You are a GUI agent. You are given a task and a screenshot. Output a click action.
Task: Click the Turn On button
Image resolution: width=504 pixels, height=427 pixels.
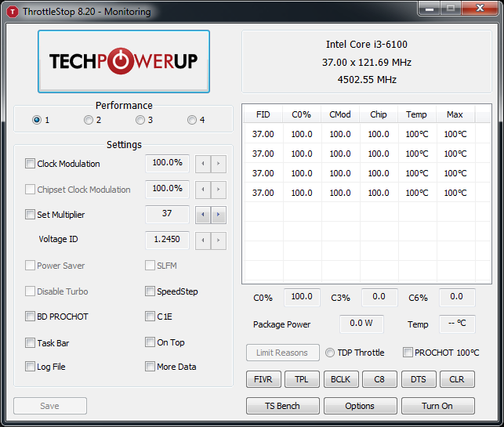[438, 406]
